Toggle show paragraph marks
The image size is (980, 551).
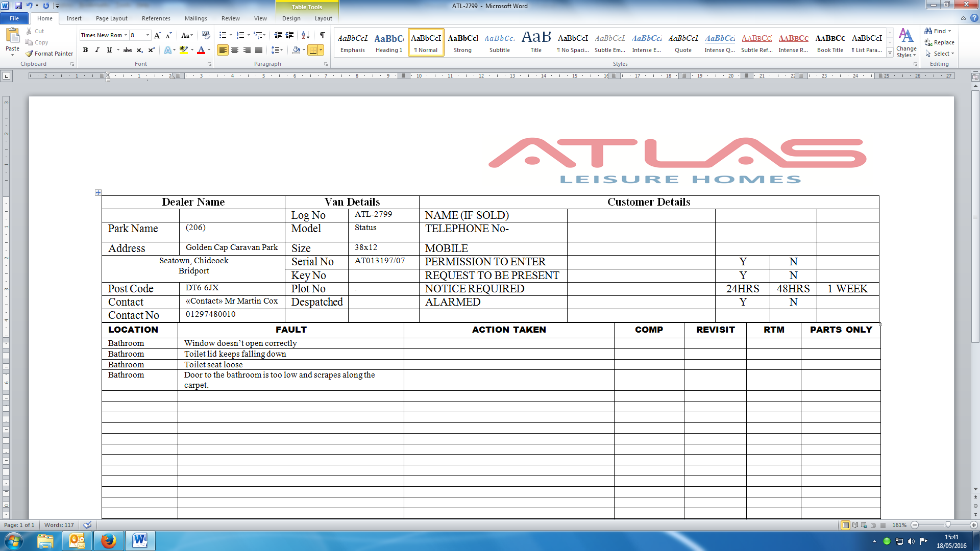coord(323,35)
